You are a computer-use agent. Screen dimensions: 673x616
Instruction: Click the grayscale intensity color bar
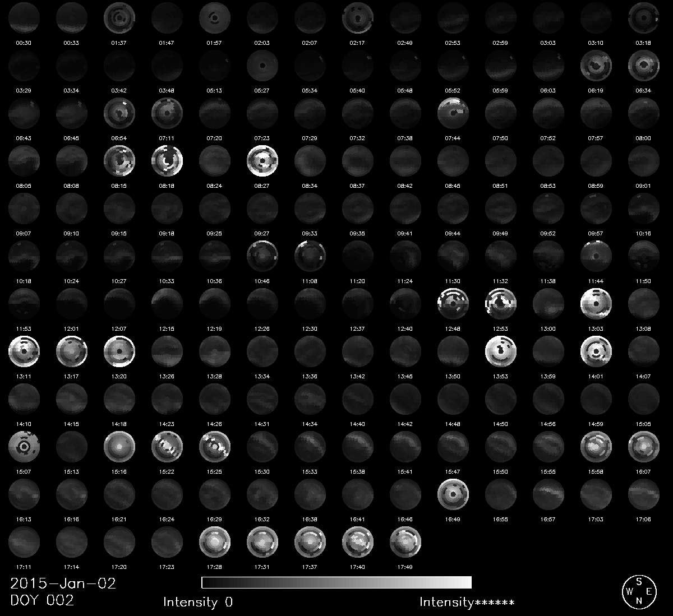point(336,582)
